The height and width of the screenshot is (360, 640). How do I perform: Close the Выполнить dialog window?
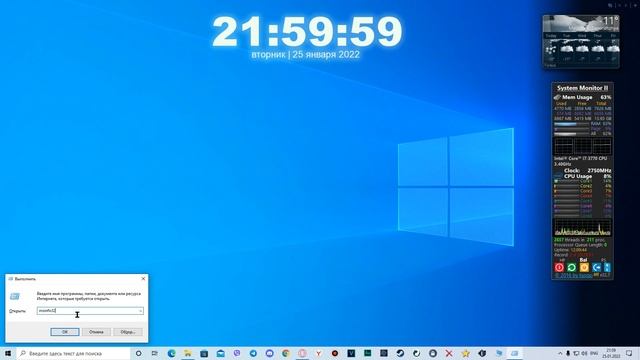pyautogui.click(x=143, y=279)
